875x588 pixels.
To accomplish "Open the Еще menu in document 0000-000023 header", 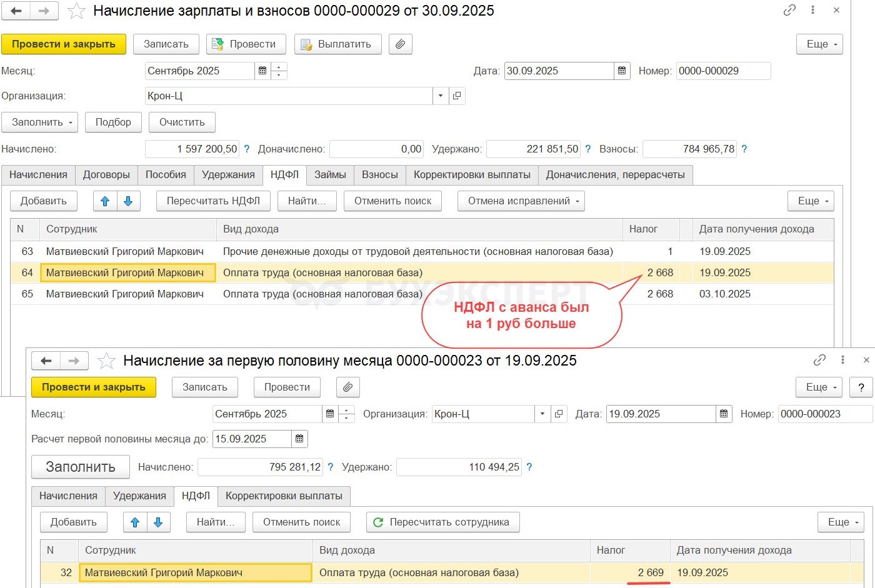I will (x=819, y=387).
